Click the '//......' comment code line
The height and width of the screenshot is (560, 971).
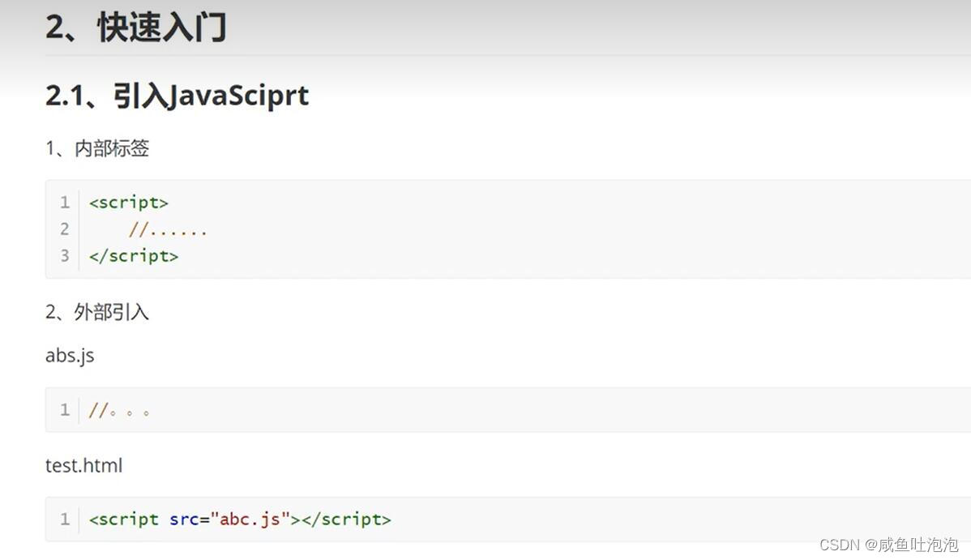(168, 230)
